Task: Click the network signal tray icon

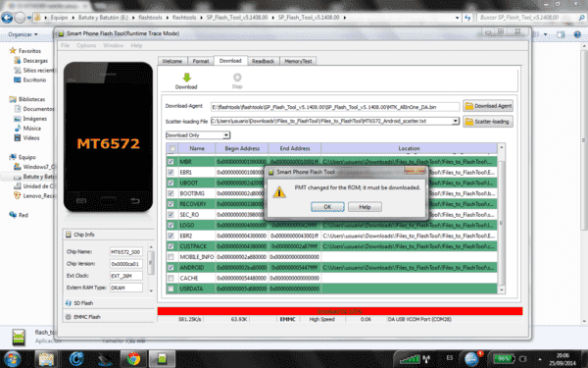Action: (410, 359)
